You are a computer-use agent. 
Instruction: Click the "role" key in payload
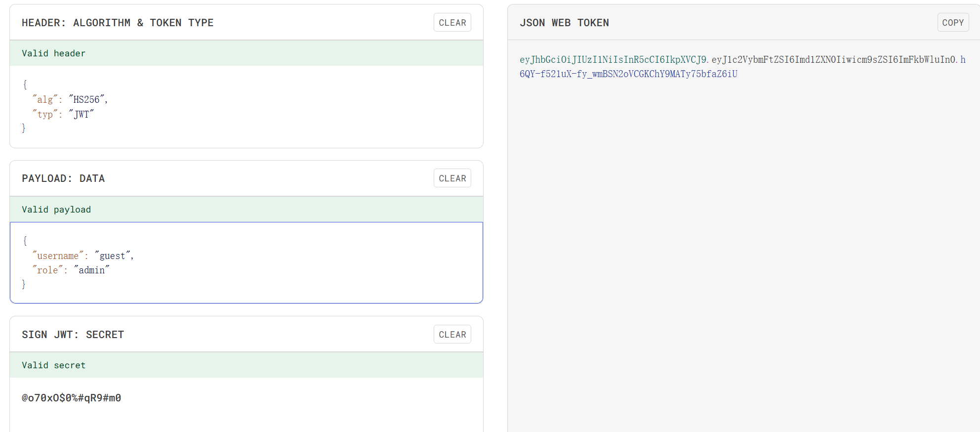tap(47, 270)
